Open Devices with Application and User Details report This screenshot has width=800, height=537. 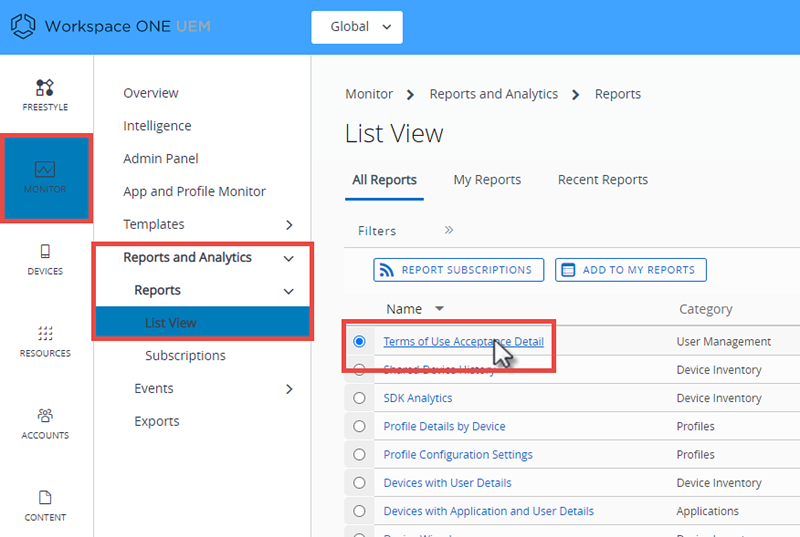tap(488, 511)
